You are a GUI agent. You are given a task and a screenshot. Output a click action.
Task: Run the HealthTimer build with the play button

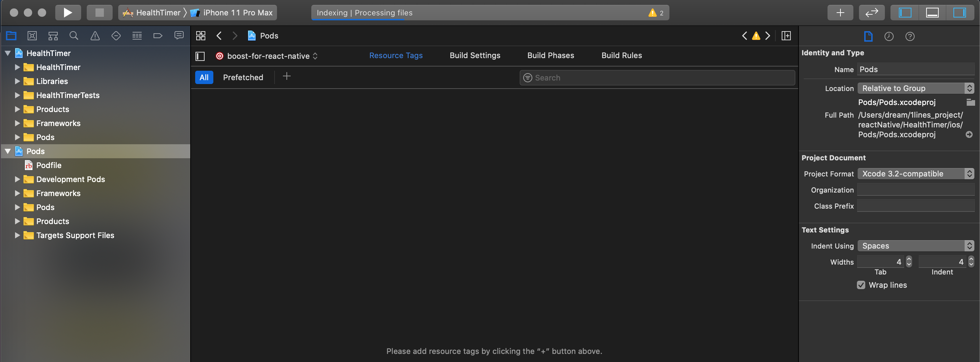click(68, 13)
